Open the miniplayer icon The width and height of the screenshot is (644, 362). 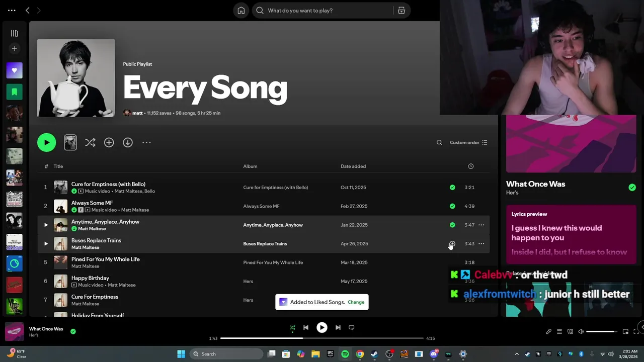tap(625, 331)
